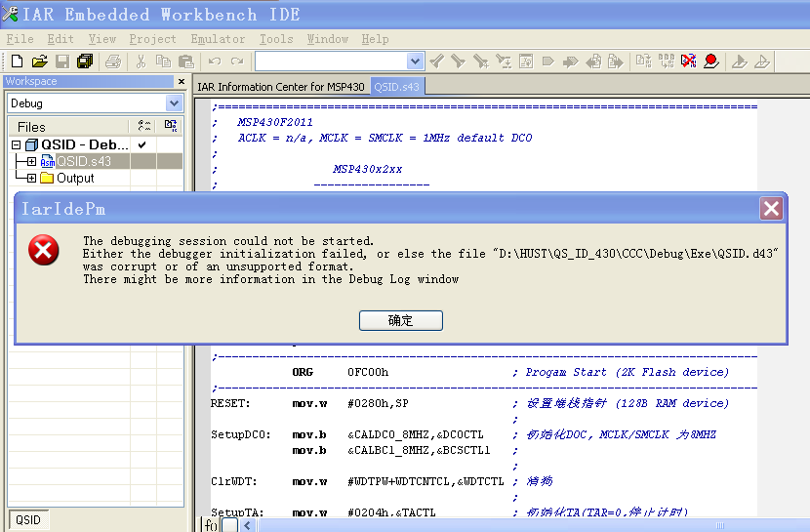Click the Debug without Downloading icon

click(x=762, y=61)
